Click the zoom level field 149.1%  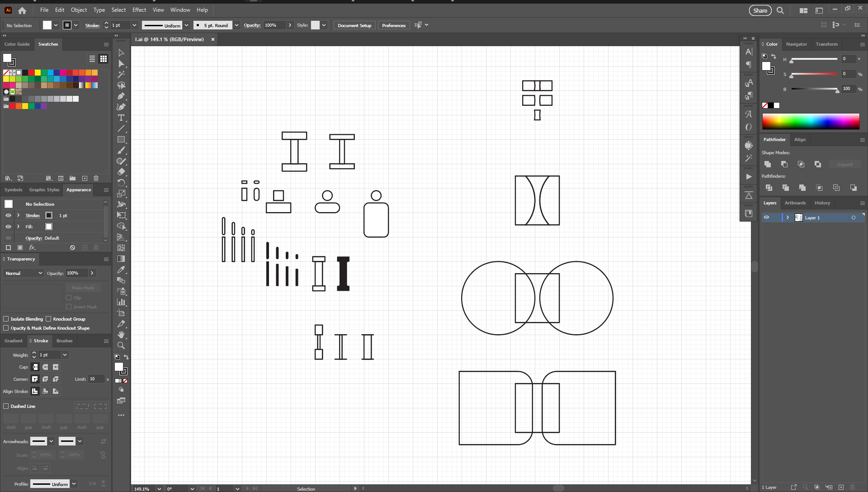pyautogui.click(x=142, y=489)
